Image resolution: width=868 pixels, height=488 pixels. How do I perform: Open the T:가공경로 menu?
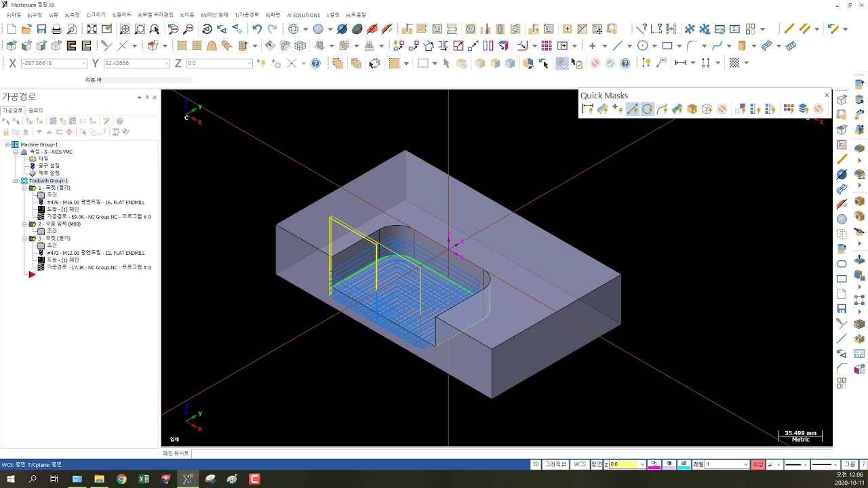coord(247,15)
